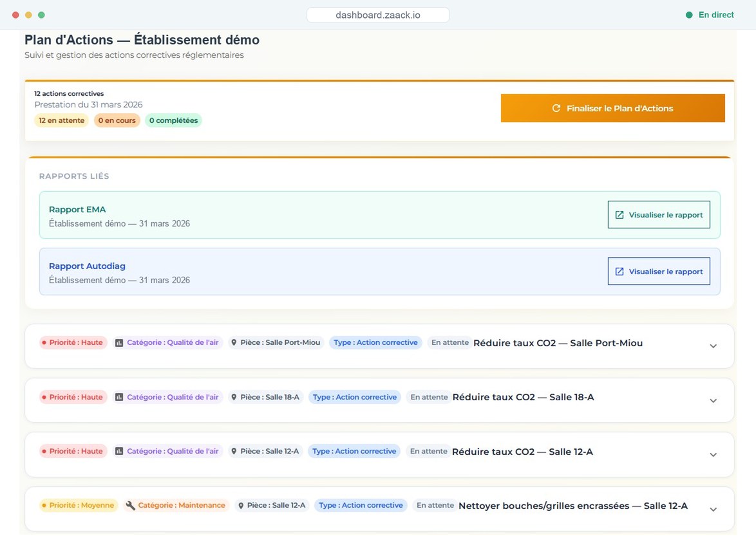Click the location pin icon for Salle 18-A

click(234, 397)
